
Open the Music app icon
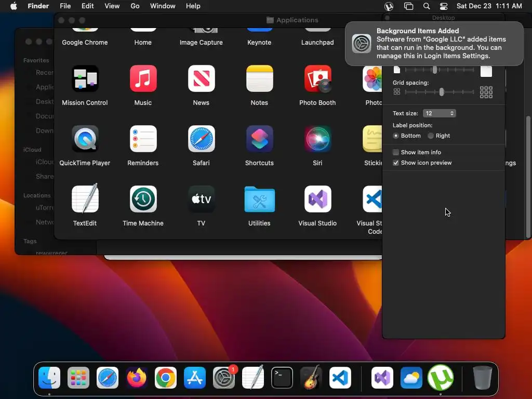(143, 78)
